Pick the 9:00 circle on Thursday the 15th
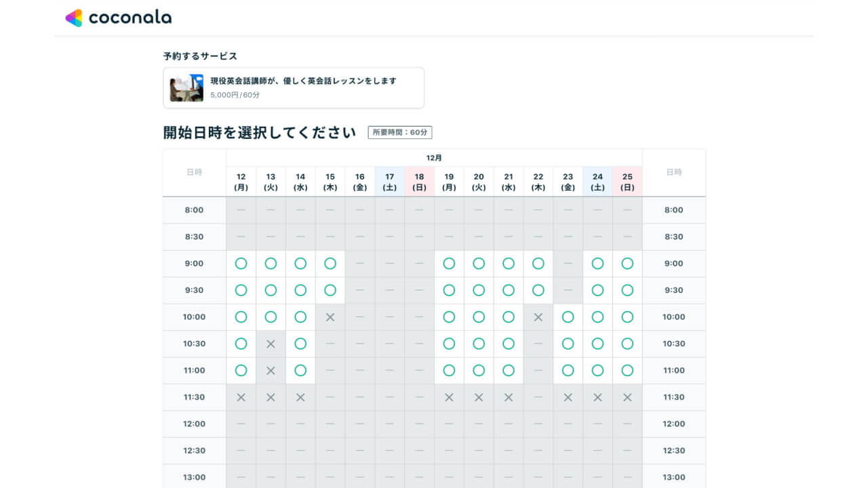This screenshot has width=868, height=488. click(330, 264)
